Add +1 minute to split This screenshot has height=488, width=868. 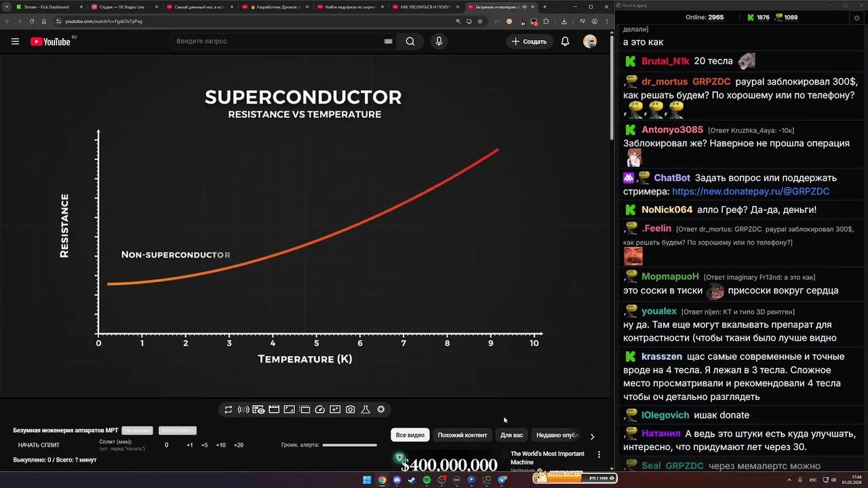click(x=190, y=445)
